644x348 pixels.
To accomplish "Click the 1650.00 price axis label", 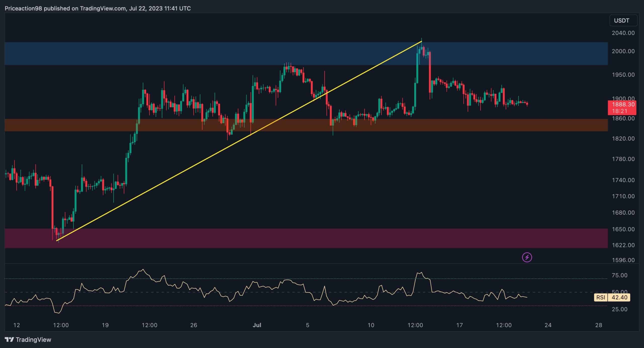I will point(623,229).
